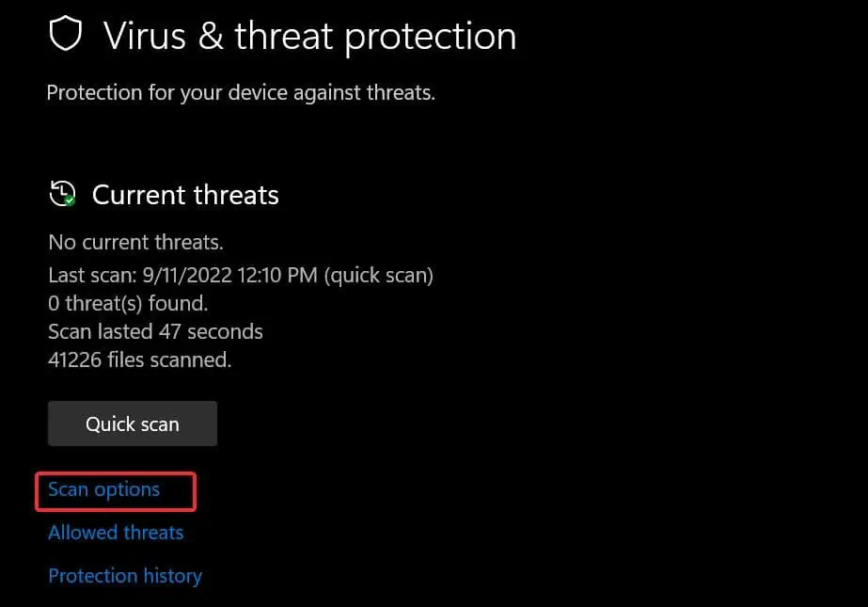This screenshot has width=868, height=607.
Task: Click the 12:10 PM scan time
Action: coord(277,275)
